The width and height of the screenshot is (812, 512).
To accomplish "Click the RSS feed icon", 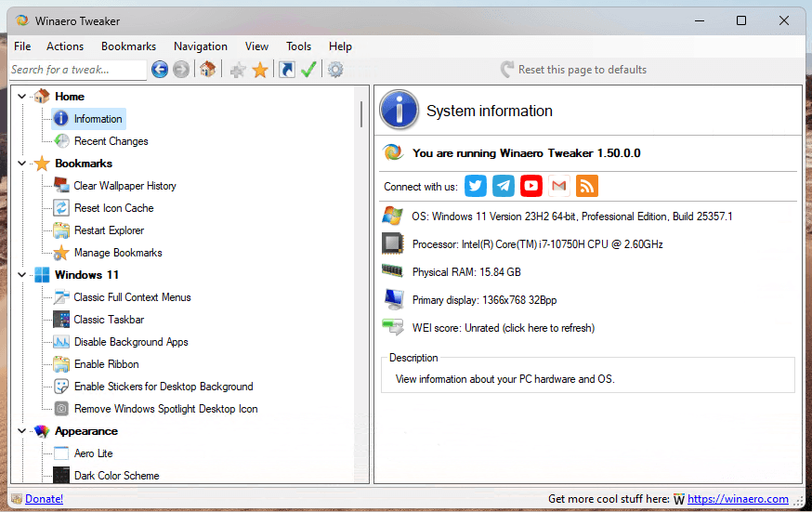I will [x=586, y=186].
